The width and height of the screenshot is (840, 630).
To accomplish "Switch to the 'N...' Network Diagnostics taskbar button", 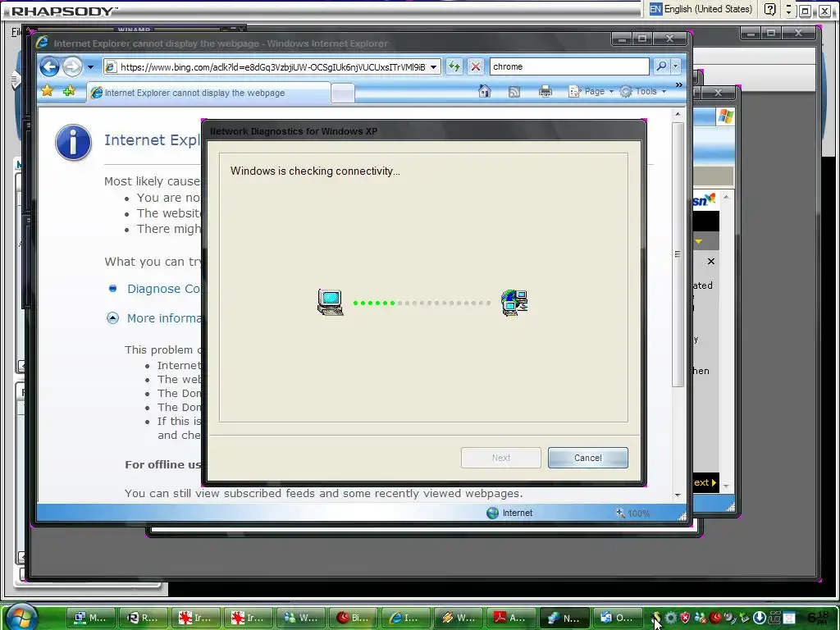I will point(564,618).
